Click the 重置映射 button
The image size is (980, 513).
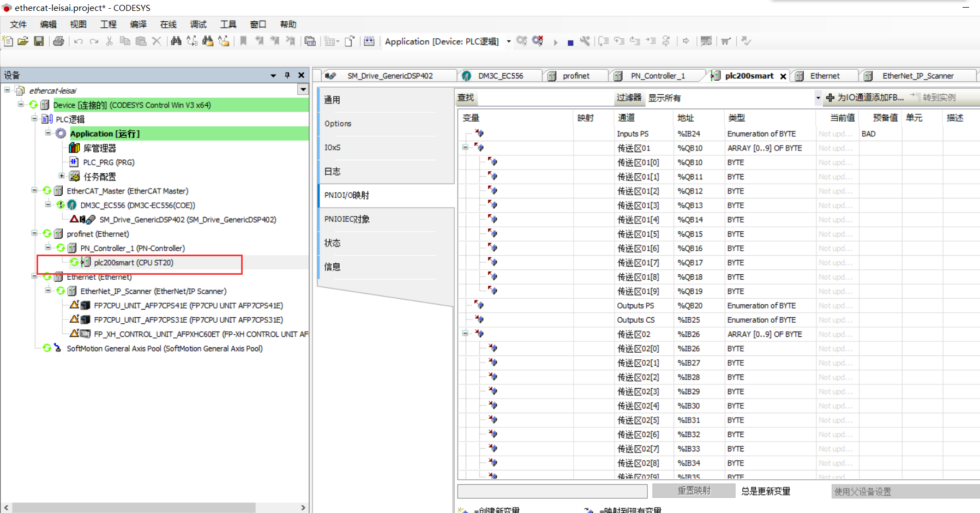coord(694,491)
